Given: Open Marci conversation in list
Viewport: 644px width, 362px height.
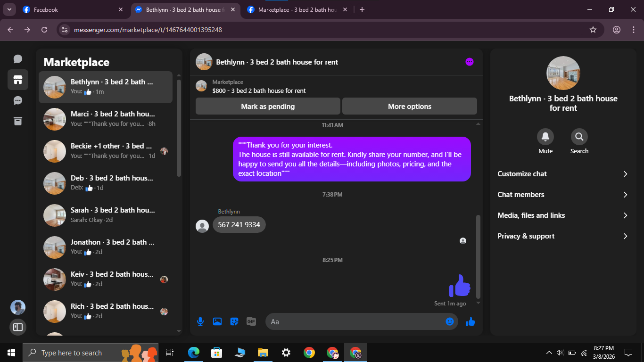Looking at the screenshot, I should click(106, 119).
